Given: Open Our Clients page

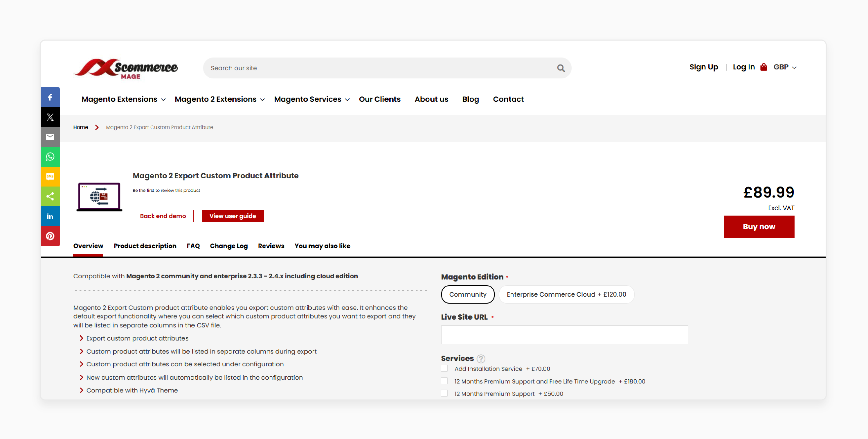Looking at the screenshot, I should 379,99.
